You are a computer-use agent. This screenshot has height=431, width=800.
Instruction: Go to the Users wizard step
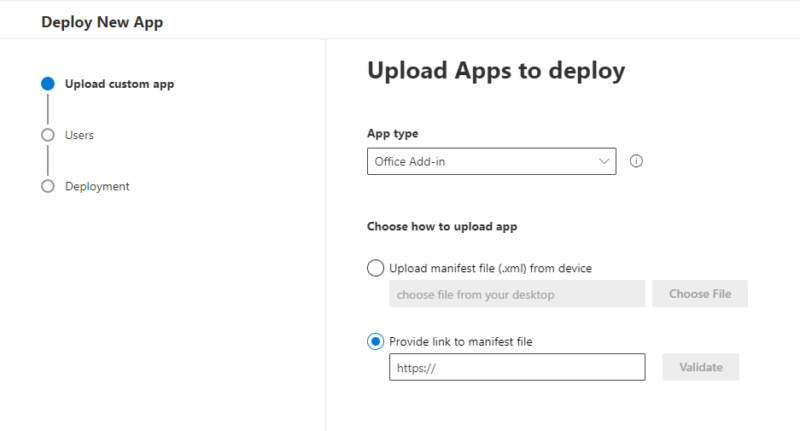79,135
